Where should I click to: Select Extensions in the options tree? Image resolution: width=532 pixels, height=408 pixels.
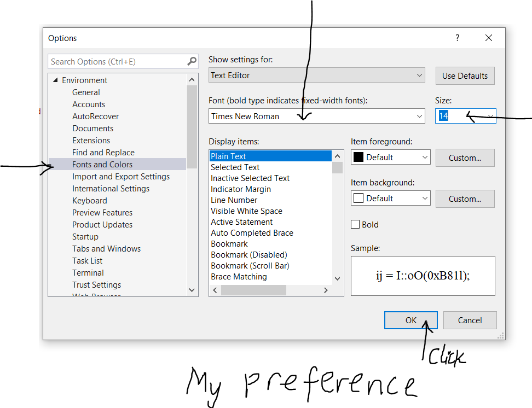(91, 141)
